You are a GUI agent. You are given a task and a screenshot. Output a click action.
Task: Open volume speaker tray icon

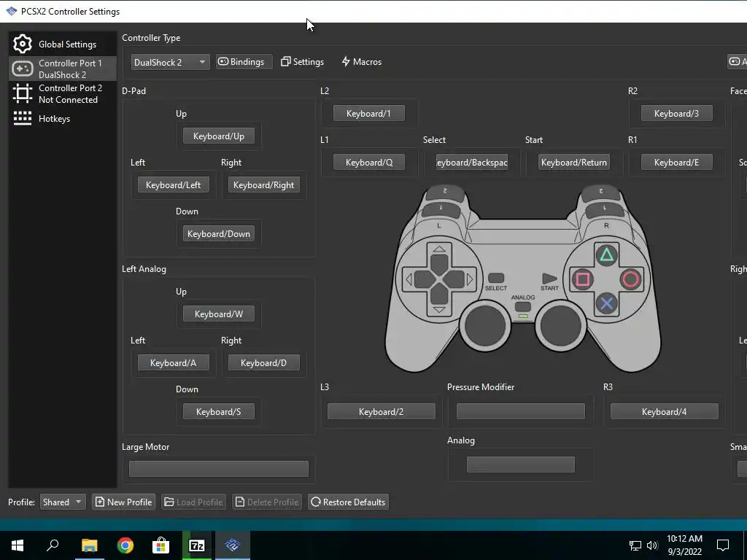coord(652,545)
